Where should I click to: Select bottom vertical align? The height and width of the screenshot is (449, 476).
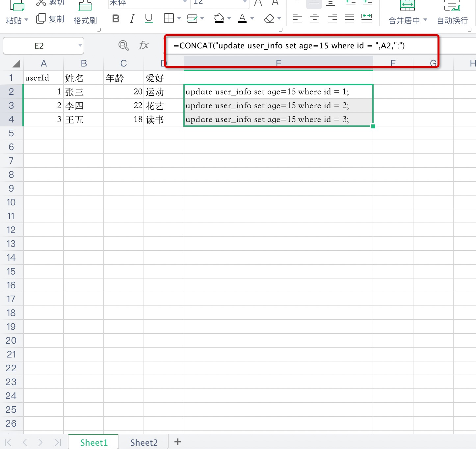pyautogui.click(x=331, y=3)
